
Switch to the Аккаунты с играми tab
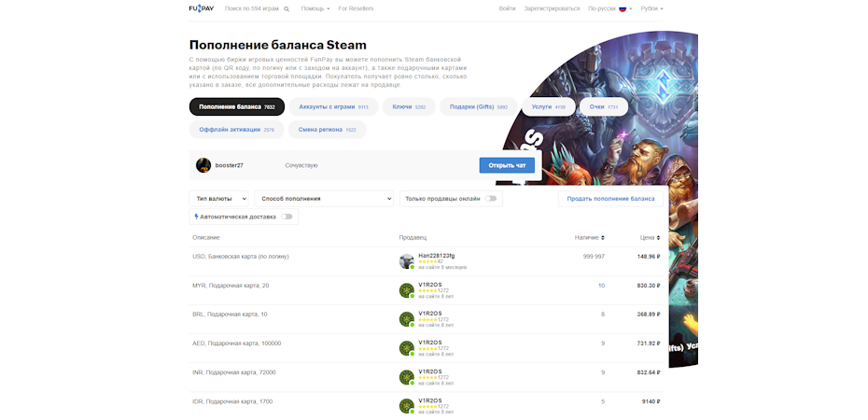[x=333, y=107]
